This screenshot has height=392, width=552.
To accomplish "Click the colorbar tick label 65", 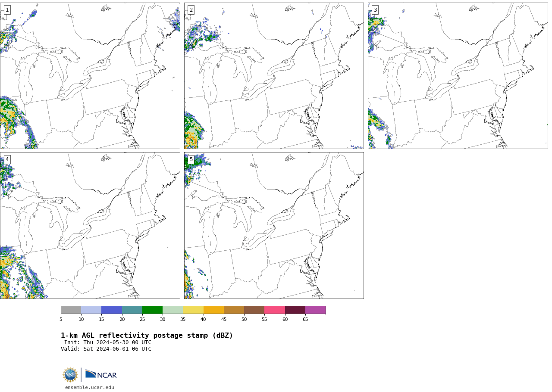I will click(305, 319).
